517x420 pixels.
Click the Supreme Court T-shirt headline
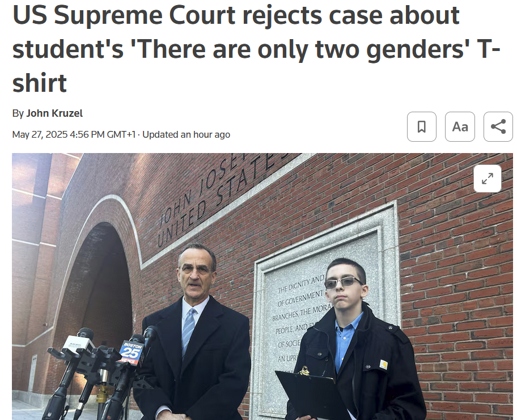(256, 49)
